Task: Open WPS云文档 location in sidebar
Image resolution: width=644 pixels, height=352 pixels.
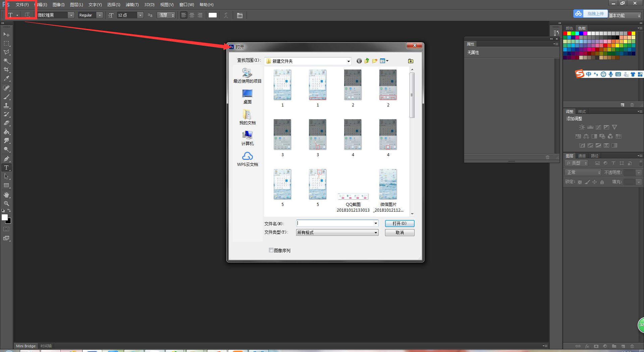Action: pos(247,159)
